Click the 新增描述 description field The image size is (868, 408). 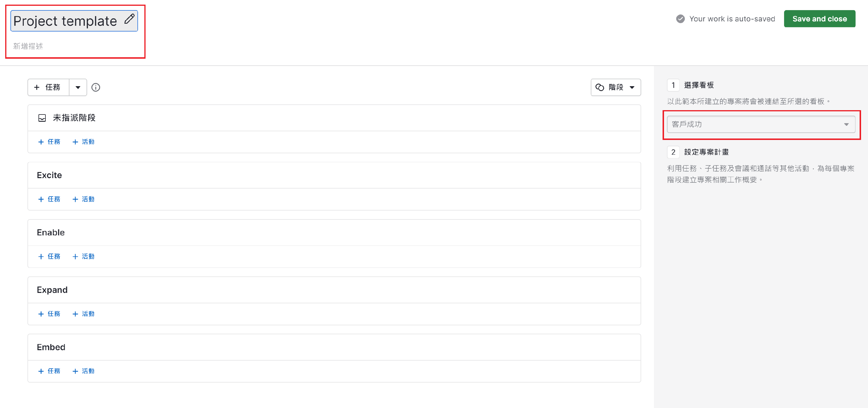click(28, 46)
